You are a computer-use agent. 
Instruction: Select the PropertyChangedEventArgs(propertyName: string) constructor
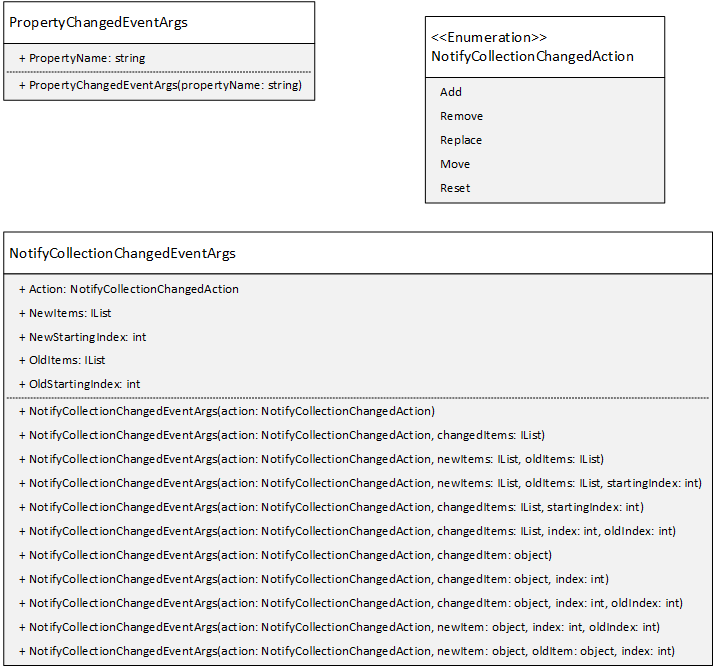click(160, 85)
